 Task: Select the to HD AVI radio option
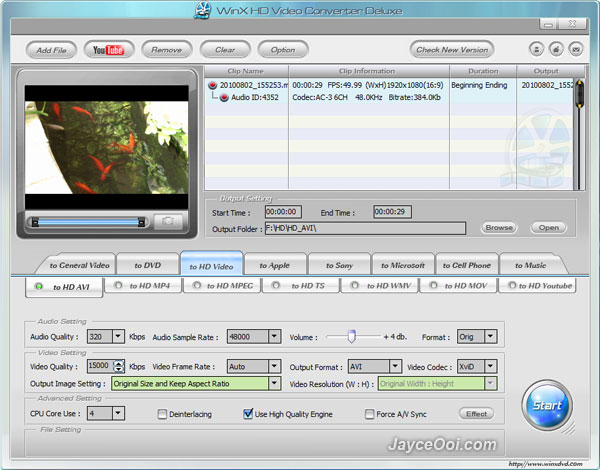[x=39, y=286]
